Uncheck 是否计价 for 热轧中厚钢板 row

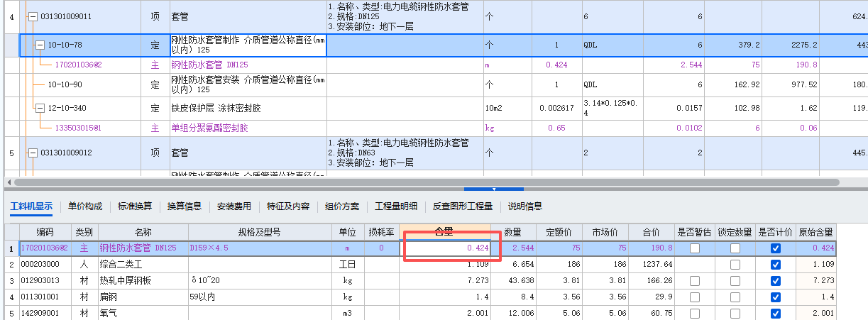[x=776, y=280]
